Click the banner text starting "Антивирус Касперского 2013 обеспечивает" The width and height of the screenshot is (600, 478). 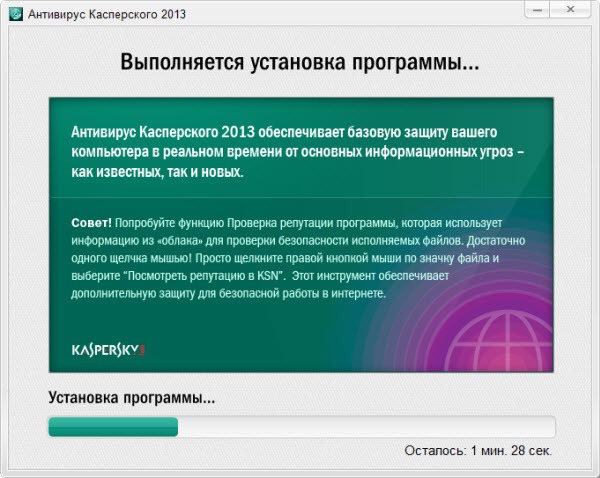(x=298, y=152)
